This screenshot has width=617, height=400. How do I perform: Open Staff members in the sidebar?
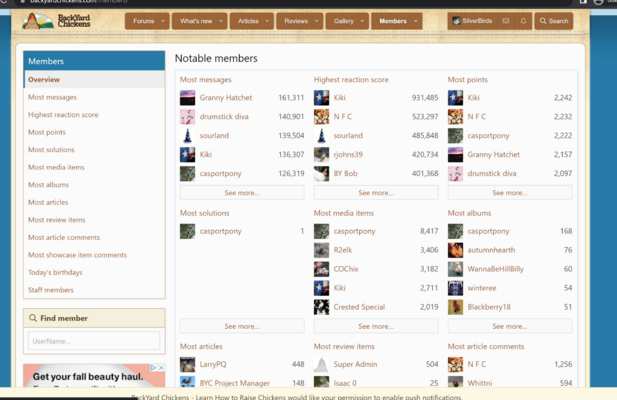click(51, 290)
